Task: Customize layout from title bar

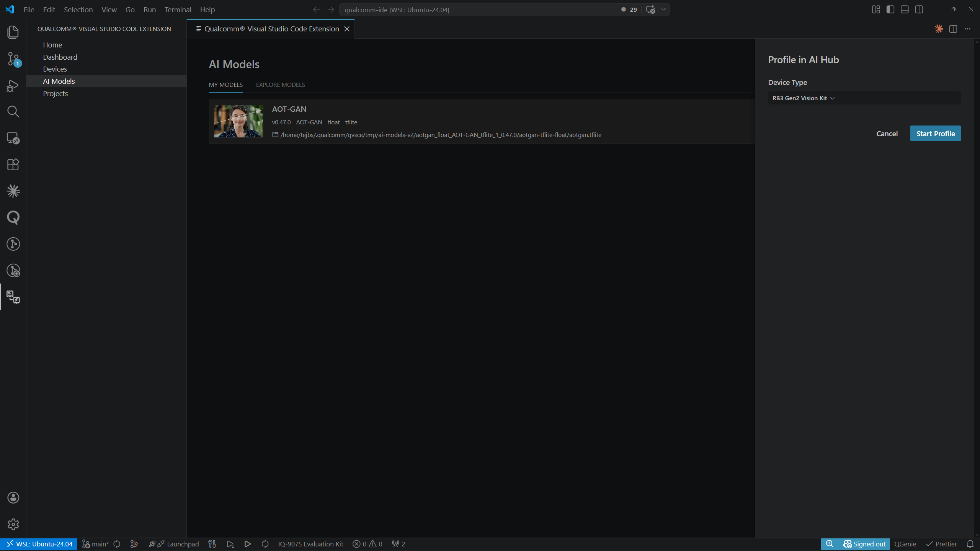Action: point(876,10)
